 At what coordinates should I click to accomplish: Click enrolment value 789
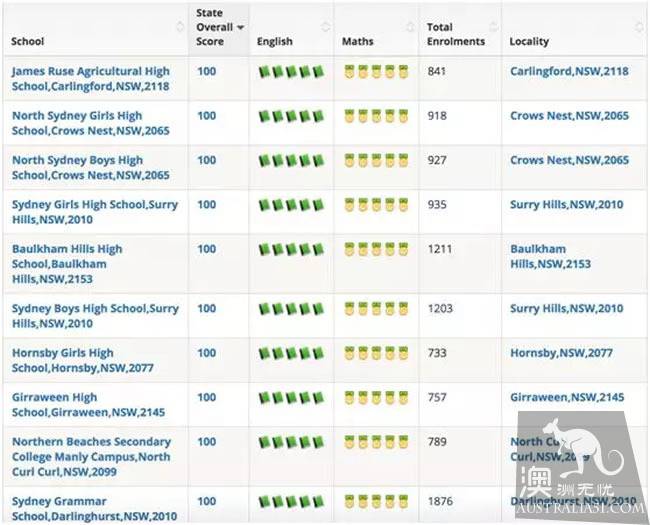pyautogui.click(x=437, y=442)
